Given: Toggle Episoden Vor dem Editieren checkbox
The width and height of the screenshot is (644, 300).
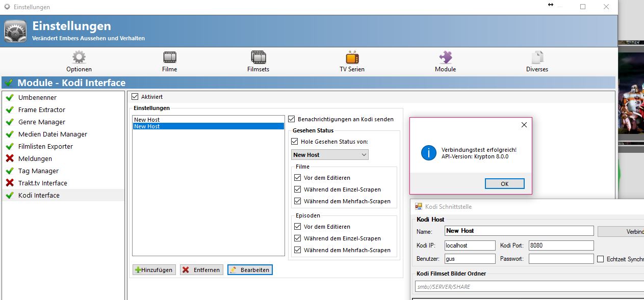Looking at the screenshot, I should (x=298, y=227).
